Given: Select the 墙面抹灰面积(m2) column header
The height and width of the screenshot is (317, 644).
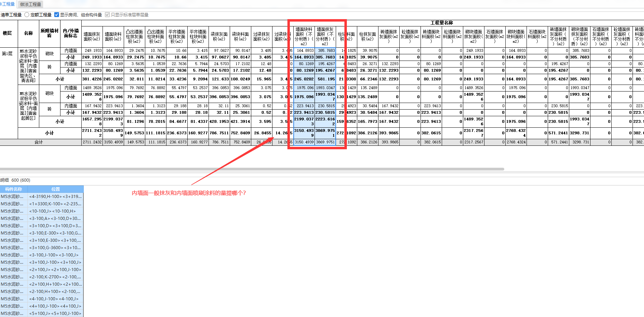Looking at the screenshot, I should click(92, 37).
